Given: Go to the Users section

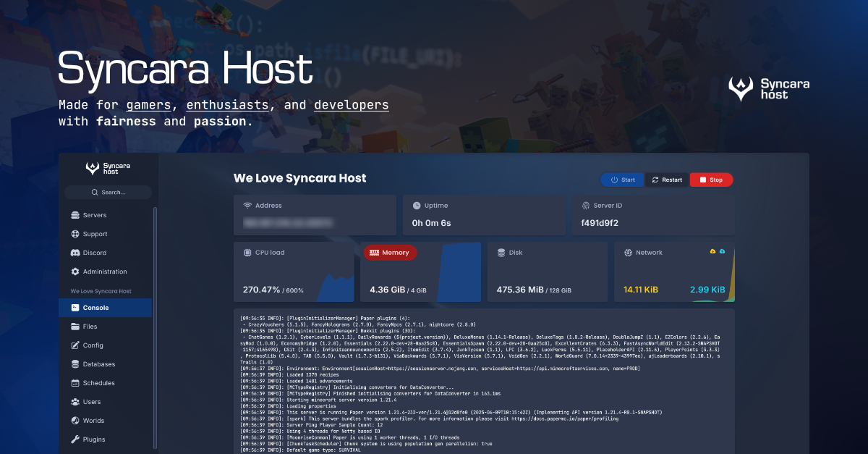Looking at the screenshot, I should point(91,402).
